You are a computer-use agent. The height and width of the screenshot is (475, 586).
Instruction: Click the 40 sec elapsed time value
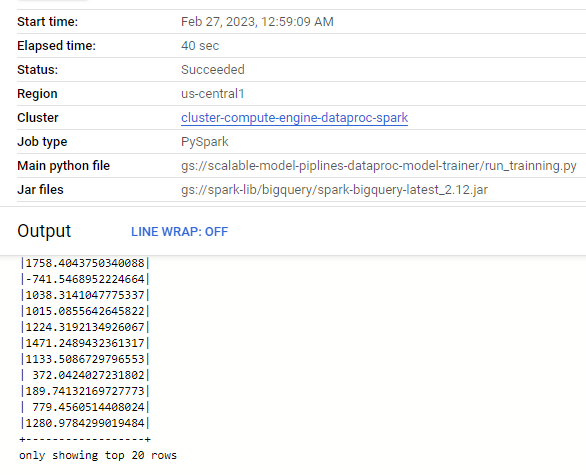200,46
